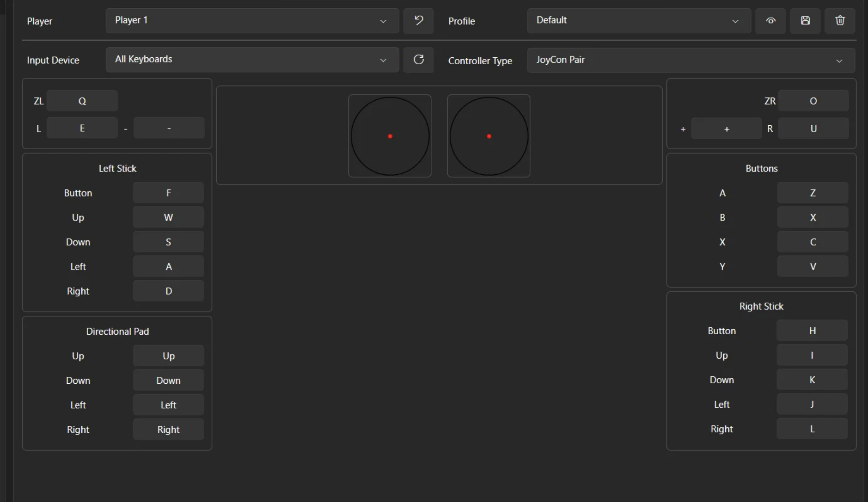Refresh the input device list

[418, 60]
